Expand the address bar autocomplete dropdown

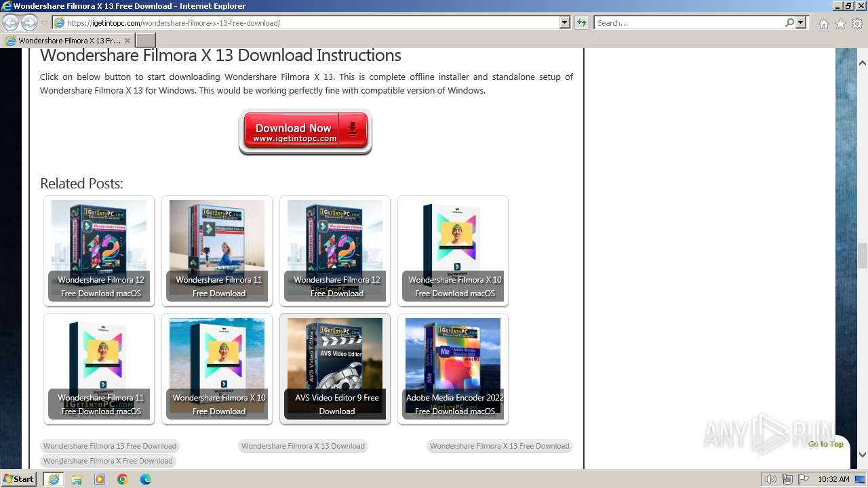tap(565, 23)
